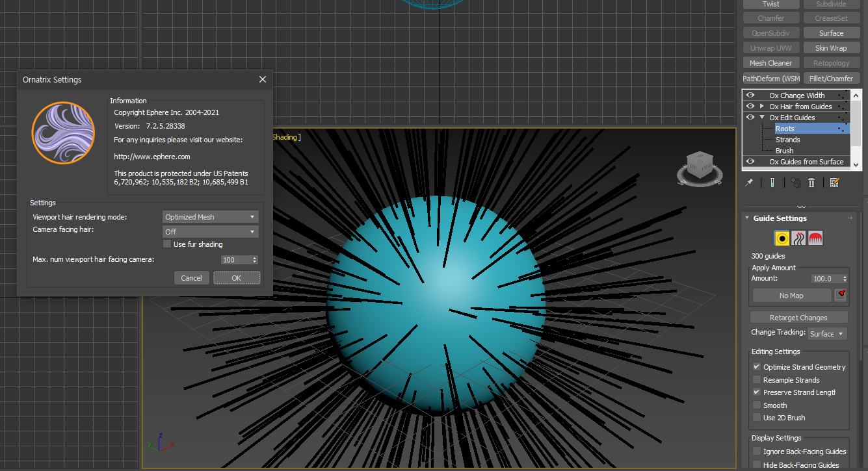Click the Amount spinner arrows
868x471 pixels.
[844, 279]
